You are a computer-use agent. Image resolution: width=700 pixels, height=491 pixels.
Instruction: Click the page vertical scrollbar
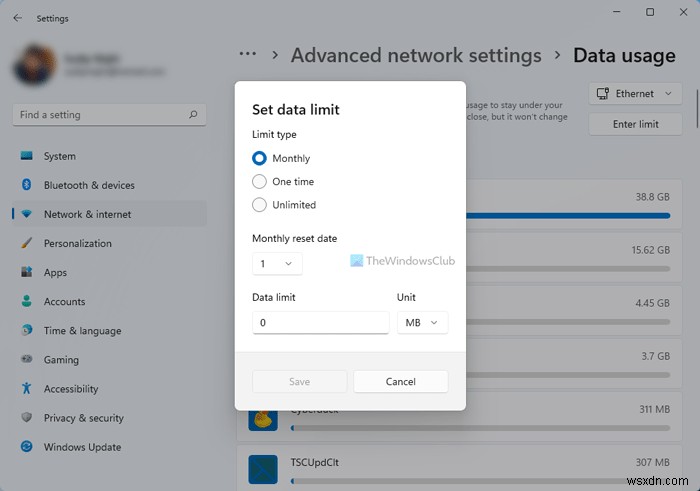697,108
